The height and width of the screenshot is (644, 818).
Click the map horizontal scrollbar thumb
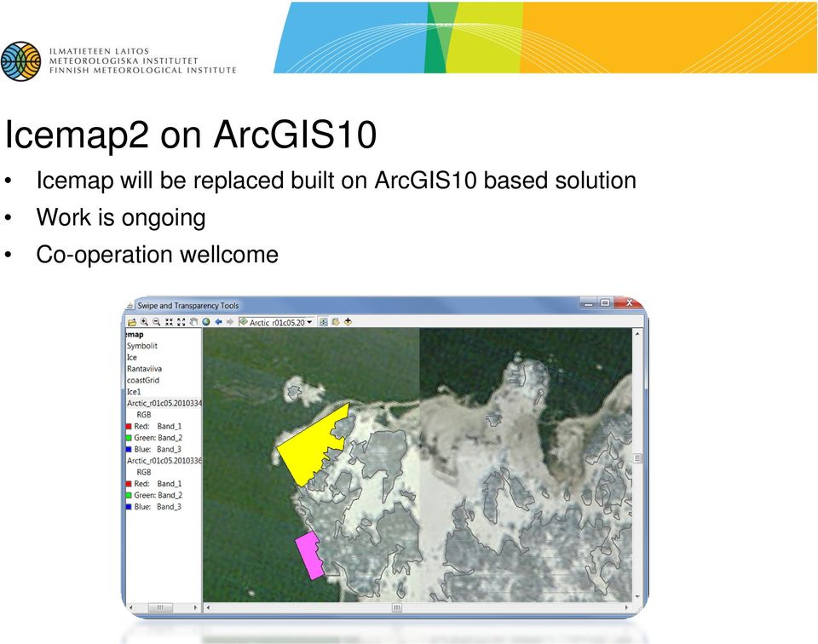397,607
